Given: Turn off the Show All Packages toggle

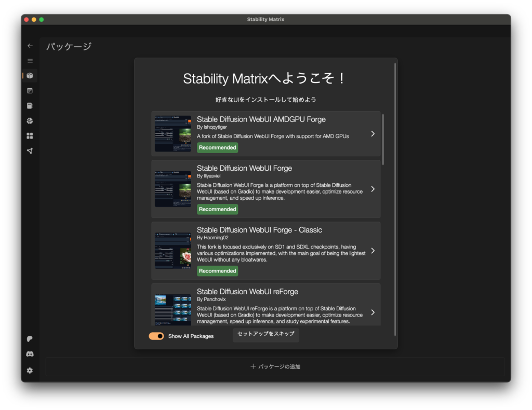Looking at the screenshot, I should [x=156, y=336].
